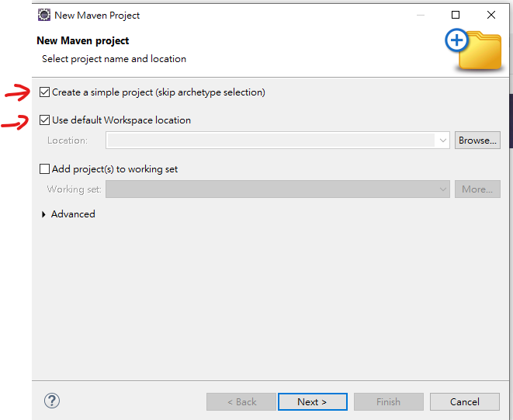Minimize the New Maven Project dialog
Screen dimensions: 513x420
click(x=420, y=15)
